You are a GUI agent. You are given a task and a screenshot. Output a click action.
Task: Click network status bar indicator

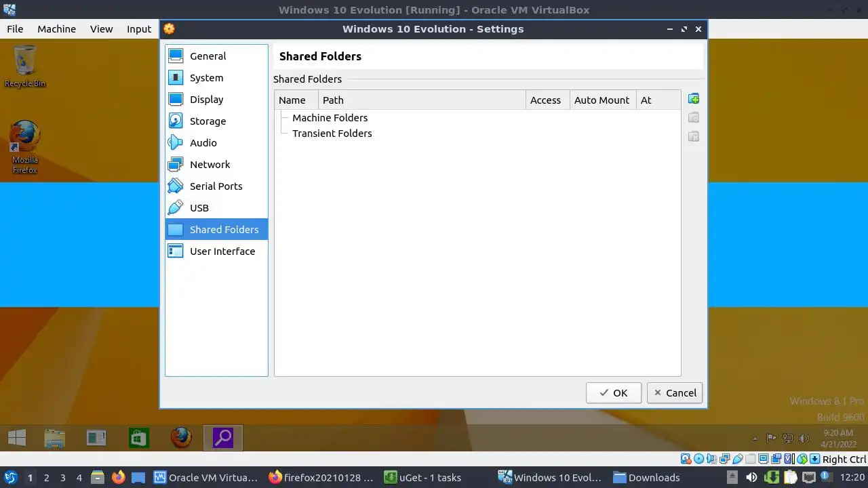(725, 459)
